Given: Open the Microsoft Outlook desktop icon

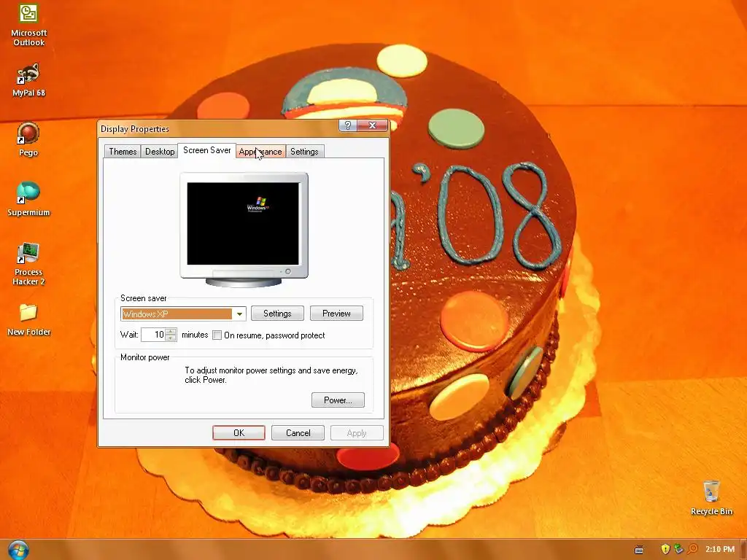Looking at the screenshot, I should pos(28,25).
